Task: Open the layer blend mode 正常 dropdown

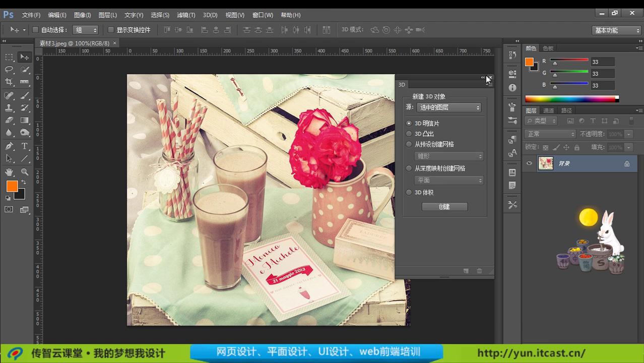Action: click(549, 134)
